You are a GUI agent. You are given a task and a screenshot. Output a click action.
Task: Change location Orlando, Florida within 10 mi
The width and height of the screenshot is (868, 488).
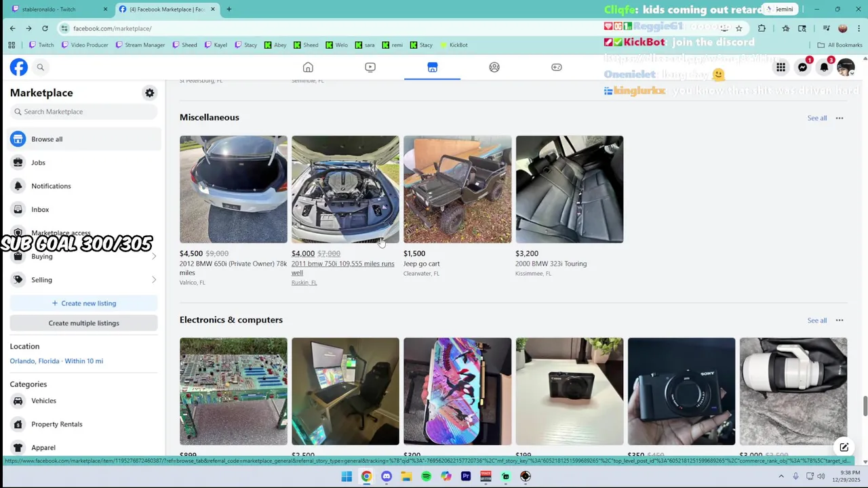tap(56, 361)
